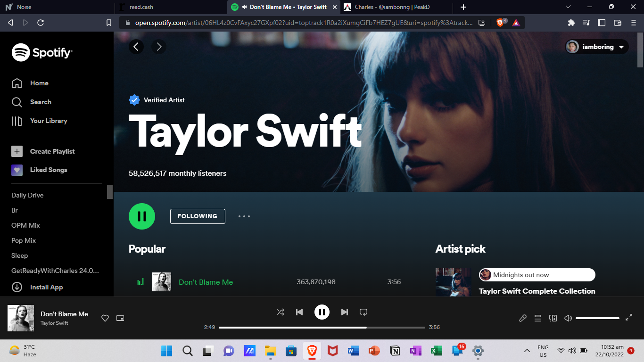Open GetReadyWithCharles playlist
The image size is (644, 362).
55,271
